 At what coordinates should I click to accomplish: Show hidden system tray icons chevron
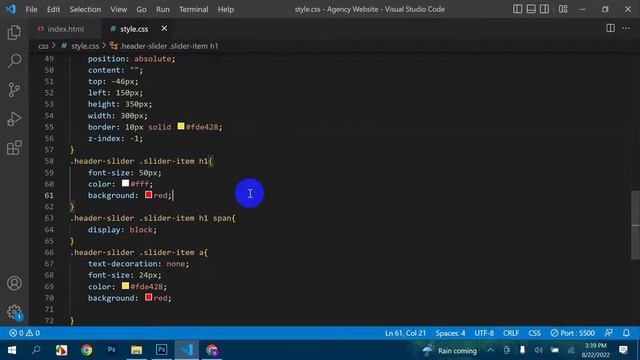pos(490,350)
